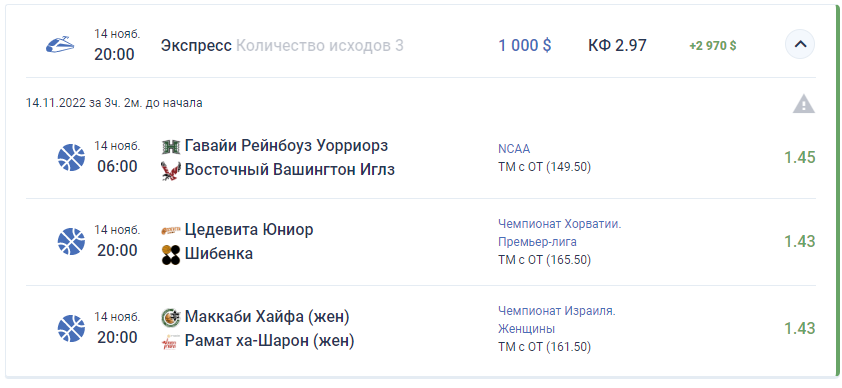Click the gray warning triangle icon
This screenshot has width=842, height=388.
coord(803,104)
